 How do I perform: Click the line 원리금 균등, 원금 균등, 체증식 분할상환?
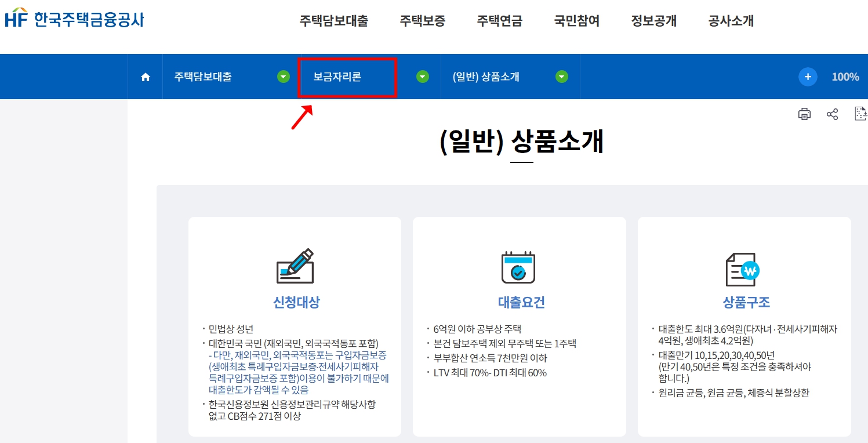point(733,393)
